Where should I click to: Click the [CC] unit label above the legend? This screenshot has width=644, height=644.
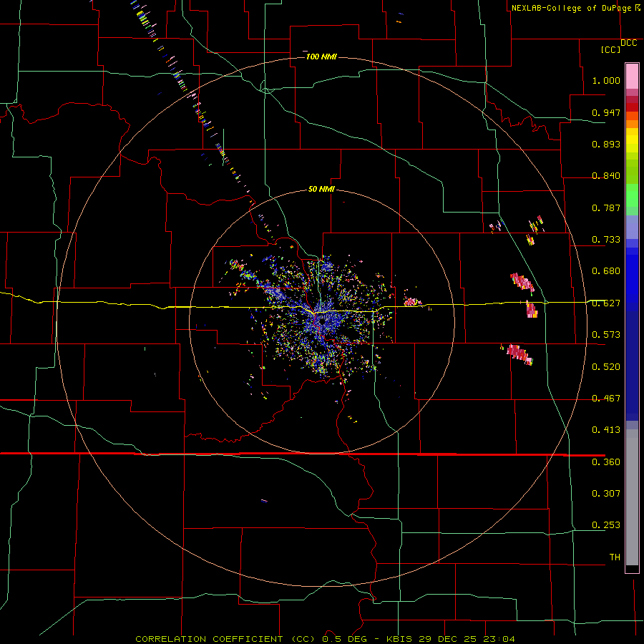pos(610,49)
